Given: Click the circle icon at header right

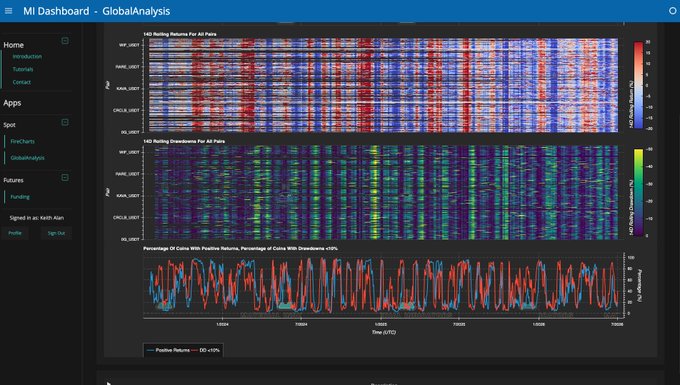Looking at the screenshot, I should [673, 11].
